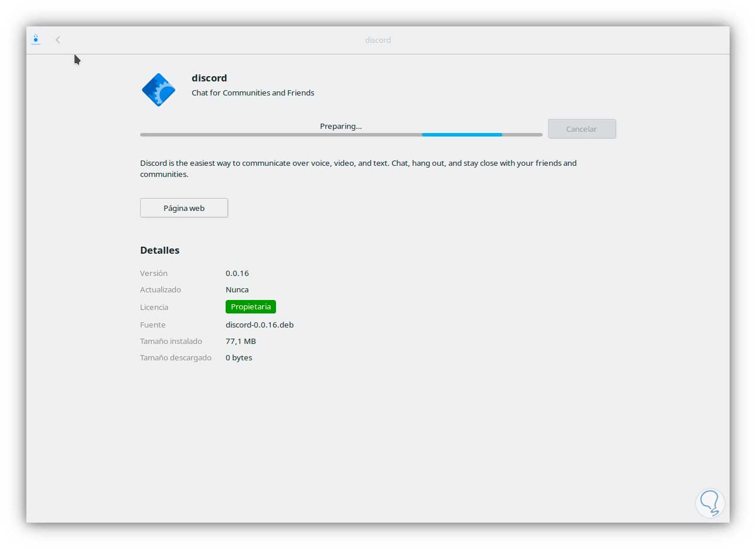The width and height of the screenshot is (756, 549).
Task: Click the Chat for Communities and Friends subtitle
Action: [253, 93]
